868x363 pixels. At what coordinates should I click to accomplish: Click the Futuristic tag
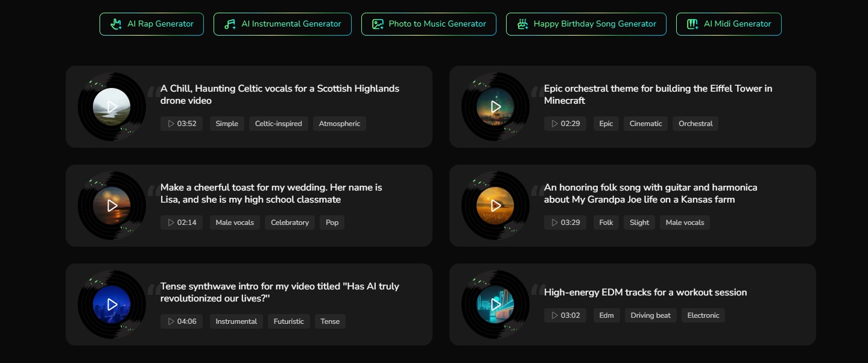(288, 321)
